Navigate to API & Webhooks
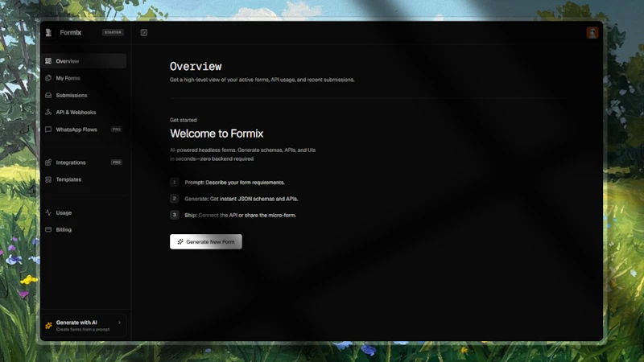 click(84, 112)
